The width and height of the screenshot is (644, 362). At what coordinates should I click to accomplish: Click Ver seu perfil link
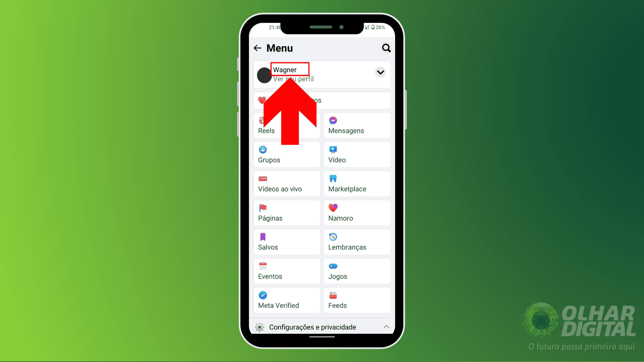pos(293,79)
